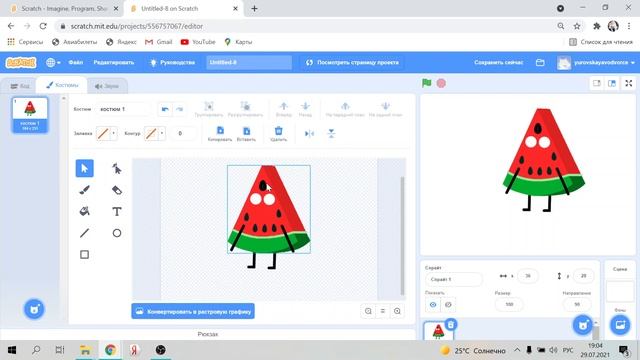
Task: Click the Choose a Backdrop button
Action: pos(620,325)
